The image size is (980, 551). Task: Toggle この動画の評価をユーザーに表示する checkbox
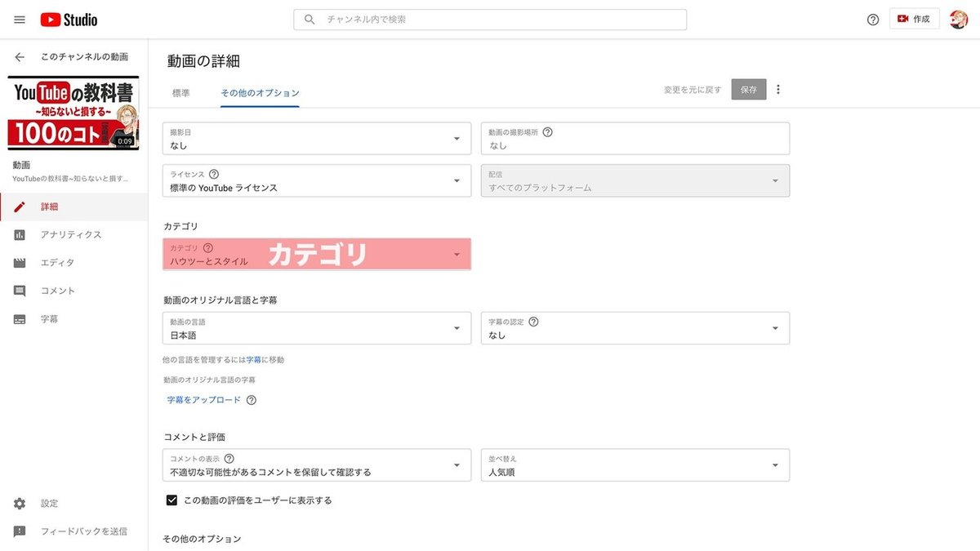pyautogui.click(x=171, y=500)
